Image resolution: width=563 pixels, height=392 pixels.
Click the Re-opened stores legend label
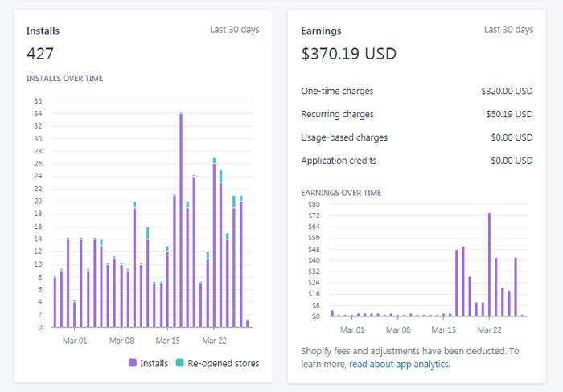pyautogui.click(x=224, y=363)
